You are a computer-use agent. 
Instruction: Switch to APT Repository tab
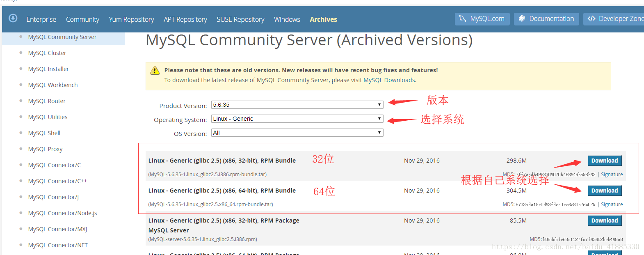coord(185,19)
